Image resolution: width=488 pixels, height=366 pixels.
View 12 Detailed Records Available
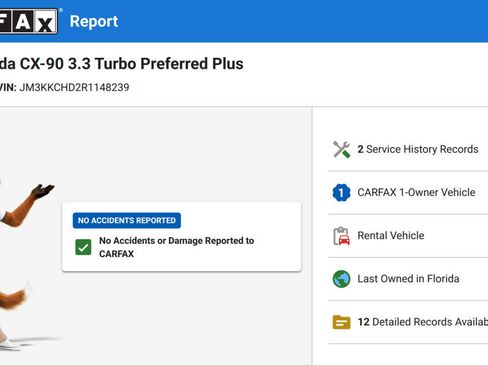[x=408, y=322]
